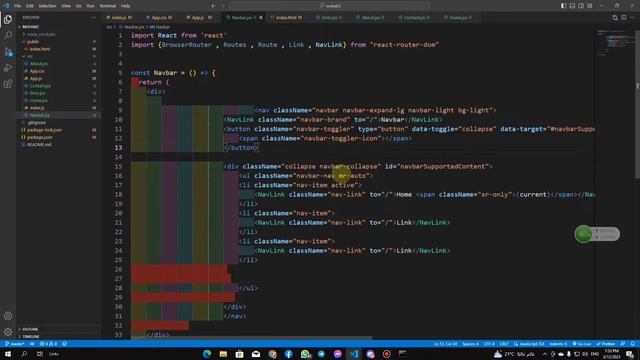
Task: Open the File menu
Action: click(18, 6)
